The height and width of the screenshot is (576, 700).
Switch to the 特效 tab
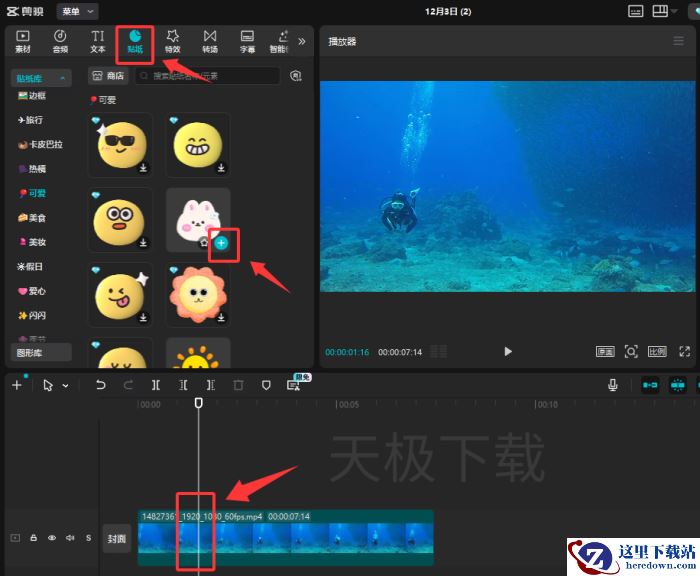coord(172,42)
